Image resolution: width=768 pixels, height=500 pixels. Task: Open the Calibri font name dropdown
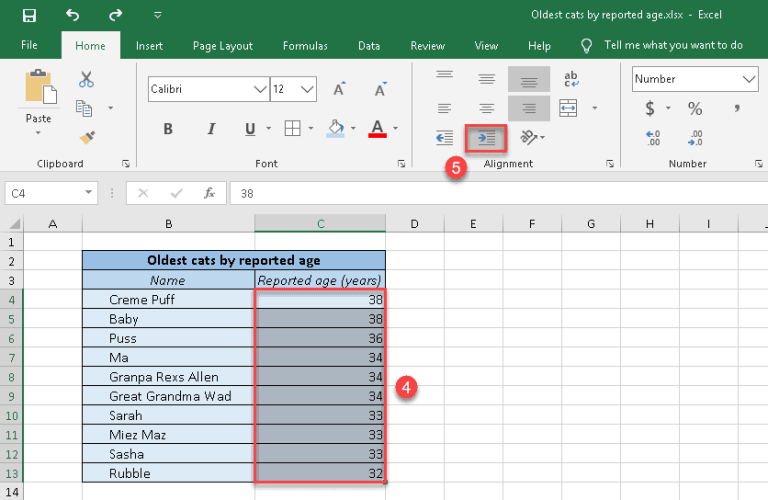(x=259, y=89)
